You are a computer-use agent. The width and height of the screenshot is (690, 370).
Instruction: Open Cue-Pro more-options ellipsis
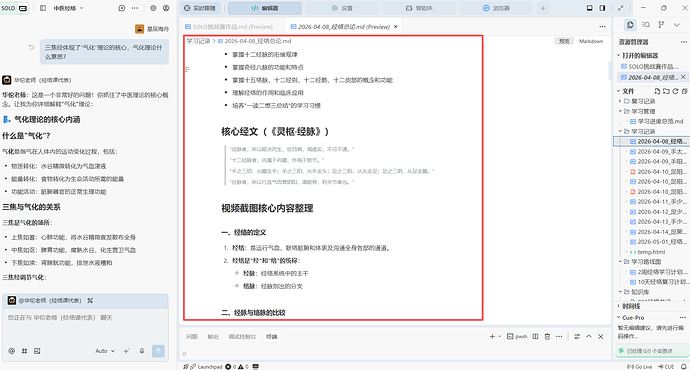(x=683, y=318)
